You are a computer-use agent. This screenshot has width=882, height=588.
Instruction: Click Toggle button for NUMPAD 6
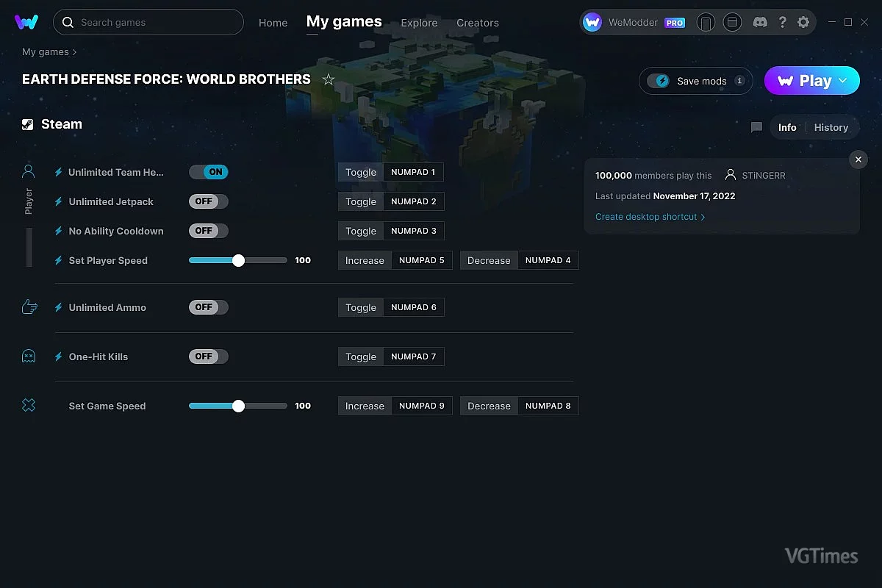(x=361, y=307)
